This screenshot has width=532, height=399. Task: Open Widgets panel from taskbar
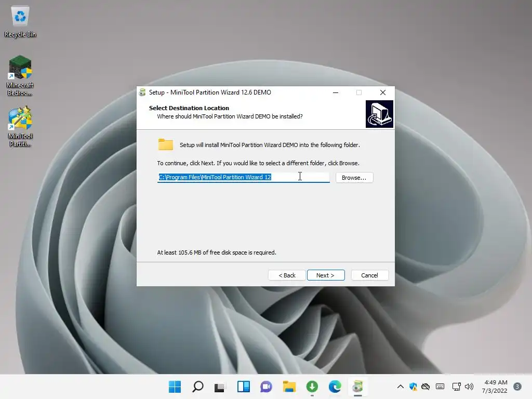pos(244,387)
